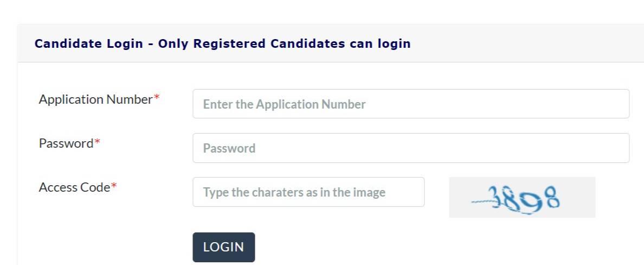This screenshot has width=644, height=265.
Task: Click the "Access Code" field label
Action: [74, 187]
